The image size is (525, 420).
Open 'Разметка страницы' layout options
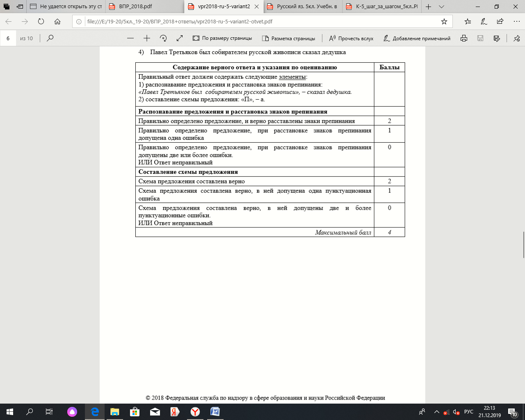(x=289, y=38)
